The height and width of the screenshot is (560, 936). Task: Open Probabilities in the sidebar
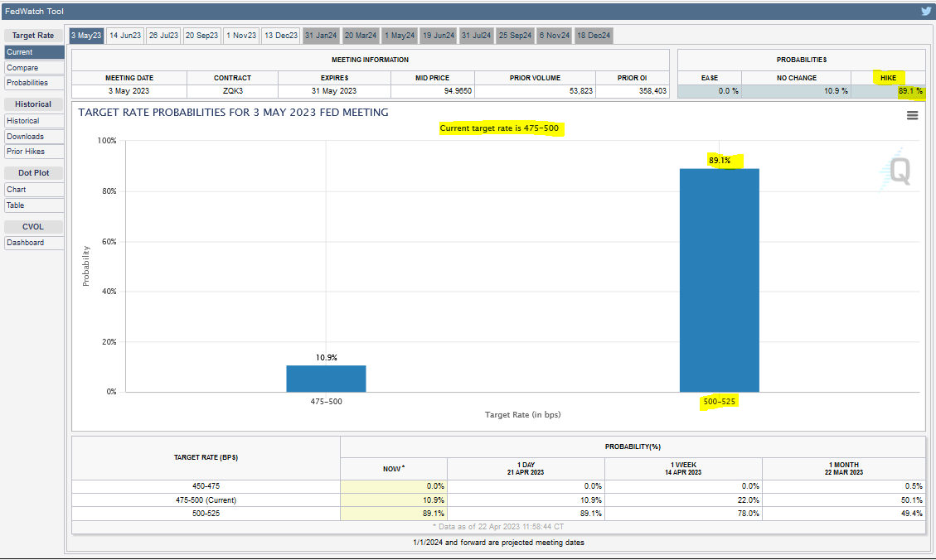tap(34, 83)
